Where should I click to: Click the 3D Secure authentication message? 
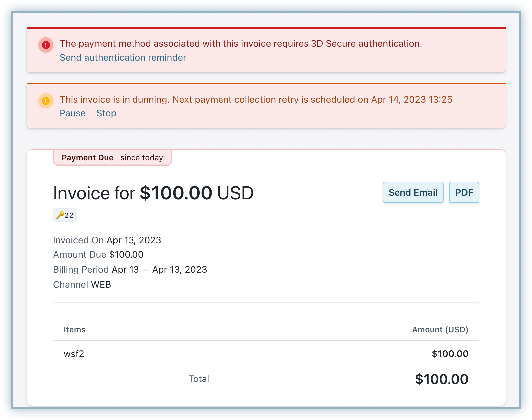241,44
